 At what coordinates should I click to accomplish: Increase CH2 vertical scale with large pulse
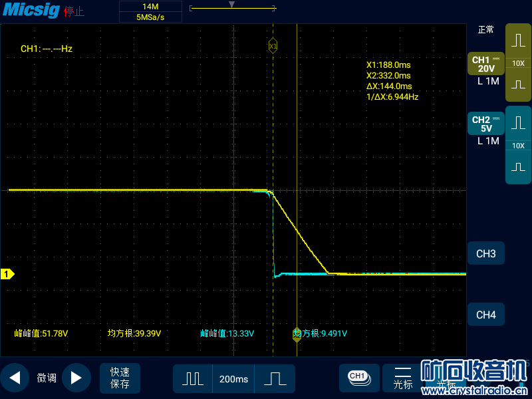(518, 123)
